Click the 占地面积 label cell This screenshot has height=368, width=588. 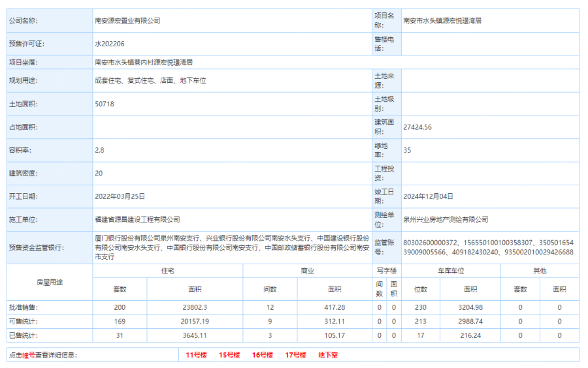50,127
